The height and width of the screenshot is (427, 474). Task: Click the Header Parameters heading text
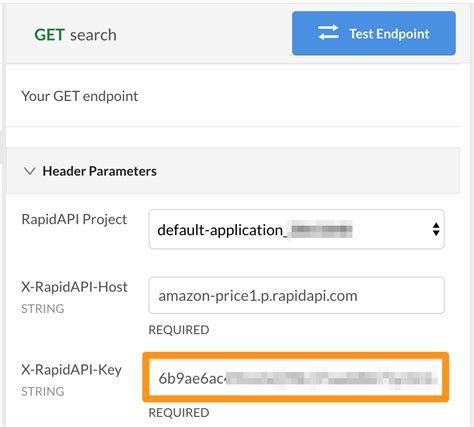coord(99,171)
